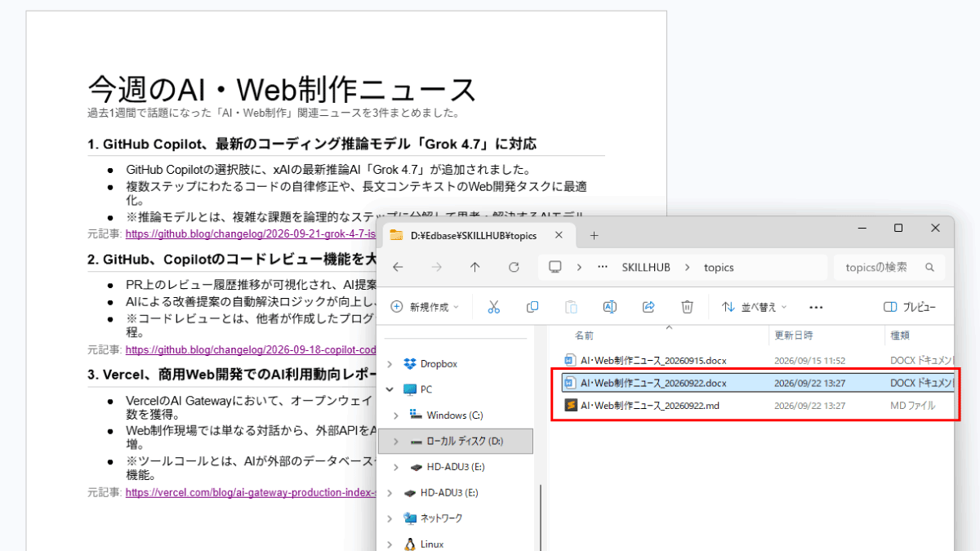Open the 並べ替え sort dropdown
980x551 pixels.
754,307
